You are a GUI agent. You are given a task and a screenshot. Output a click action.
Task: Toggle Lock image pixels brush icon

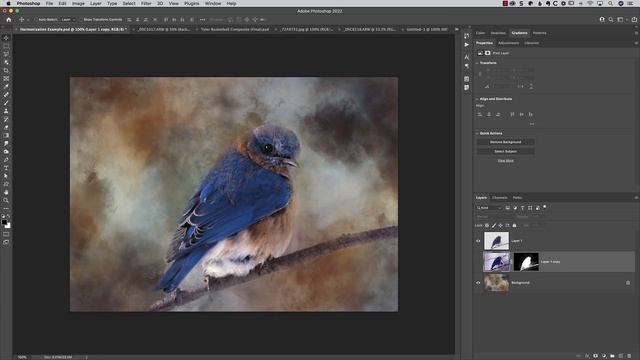point(493,225)
